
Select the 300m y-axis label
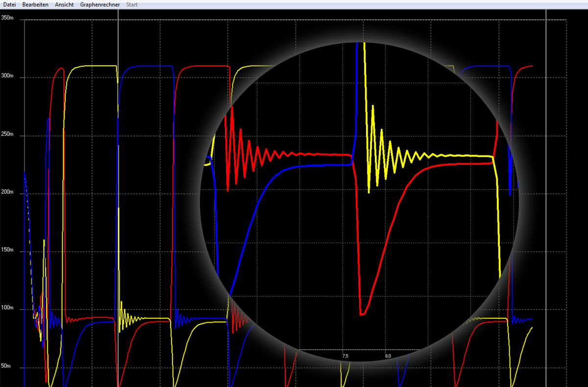7,77
